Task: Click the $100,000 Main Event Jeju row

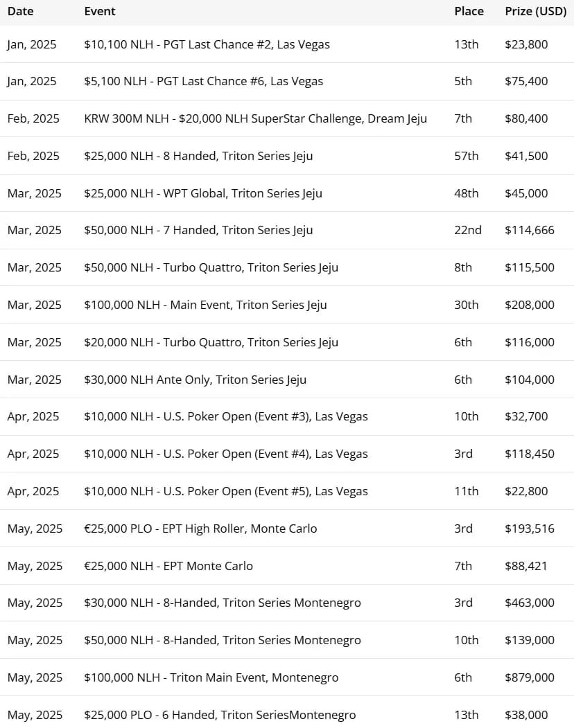Action: click(x=205, y=305)
